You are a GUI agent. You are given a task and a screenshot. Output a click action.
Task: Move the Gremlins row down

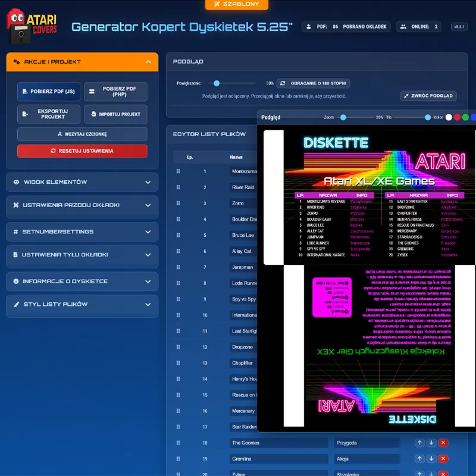(431, 459)
